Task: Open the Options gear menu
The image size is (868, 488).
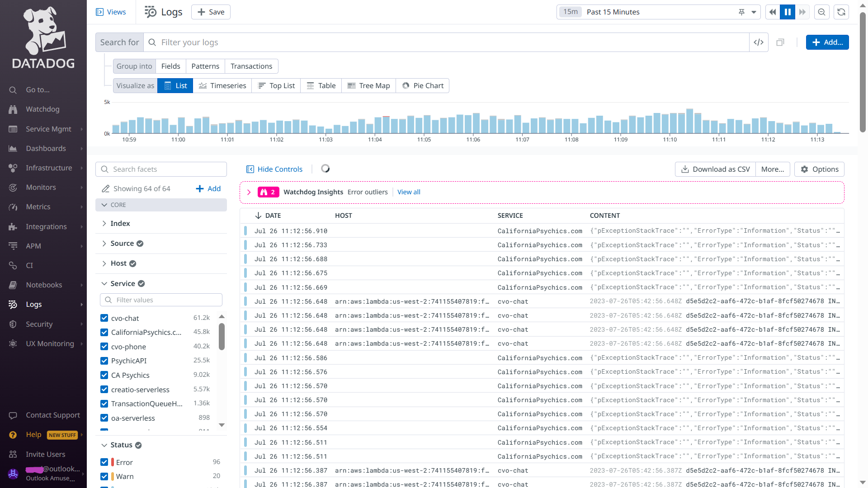Action: pyautogui.click(x=819, y=169)
